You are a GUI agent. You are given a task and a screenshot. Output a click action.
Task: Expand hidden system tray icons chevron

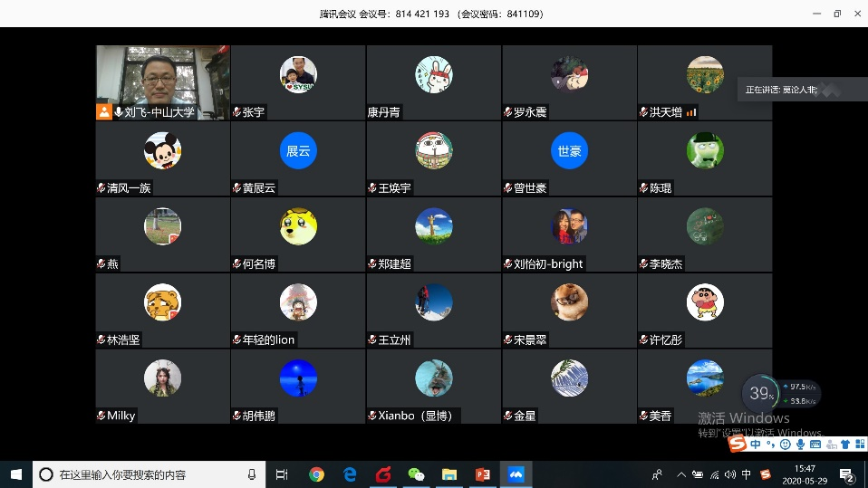[681, 474]
